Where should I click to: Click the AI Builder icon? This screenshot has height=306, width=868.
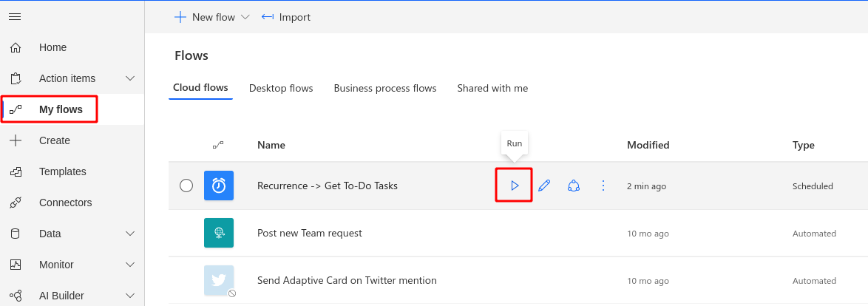tap(16, 296)
